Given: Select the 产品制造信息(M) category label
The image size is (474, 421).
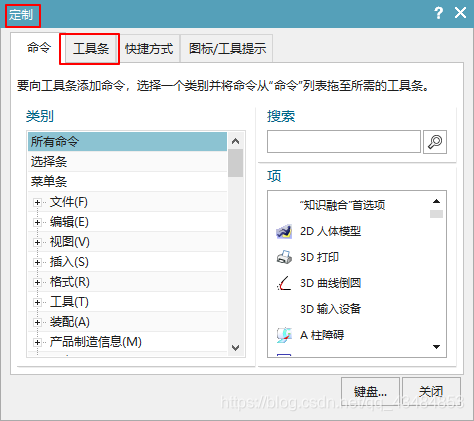Looking at the screenshot, I should pyautogui.click(x=96, y=342).
